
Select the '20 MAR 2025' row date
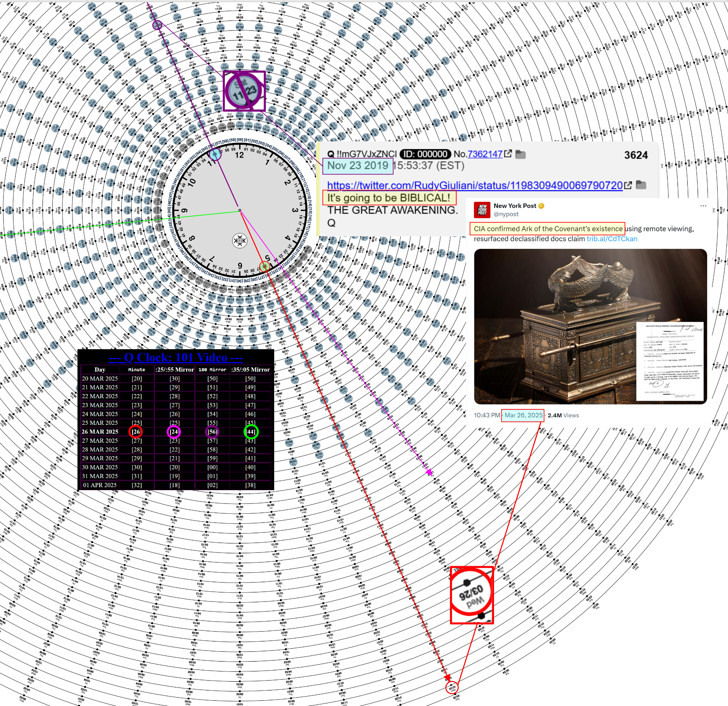point(100,378)
